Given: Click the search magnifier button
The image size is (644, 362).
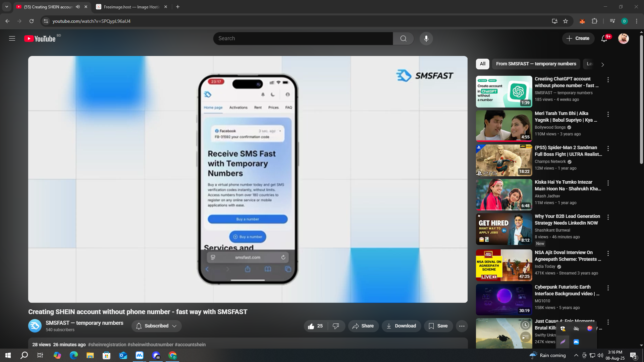Looking at the screenshot, I should click(403, 39).
